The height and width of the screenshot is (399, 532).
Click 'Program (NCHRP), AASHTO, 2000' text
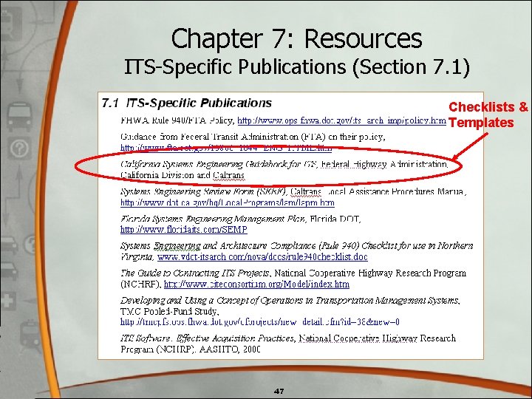[191, 349]
